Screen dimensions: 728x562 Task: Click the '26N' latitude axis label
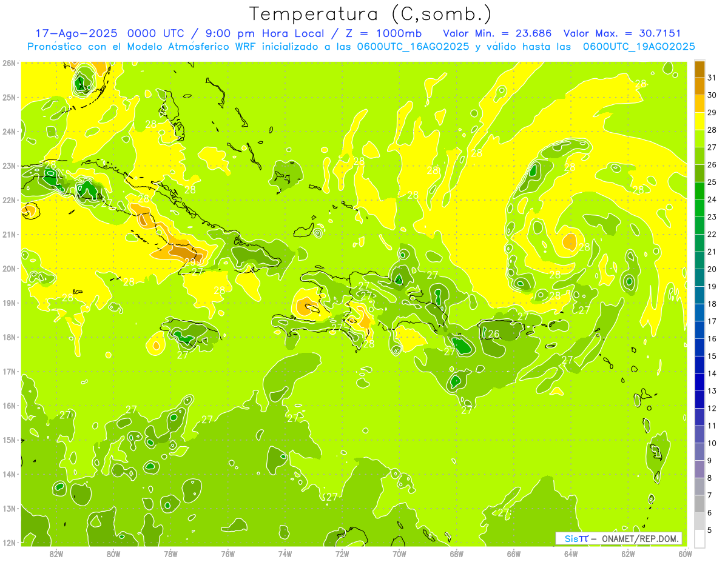(9, 63)
